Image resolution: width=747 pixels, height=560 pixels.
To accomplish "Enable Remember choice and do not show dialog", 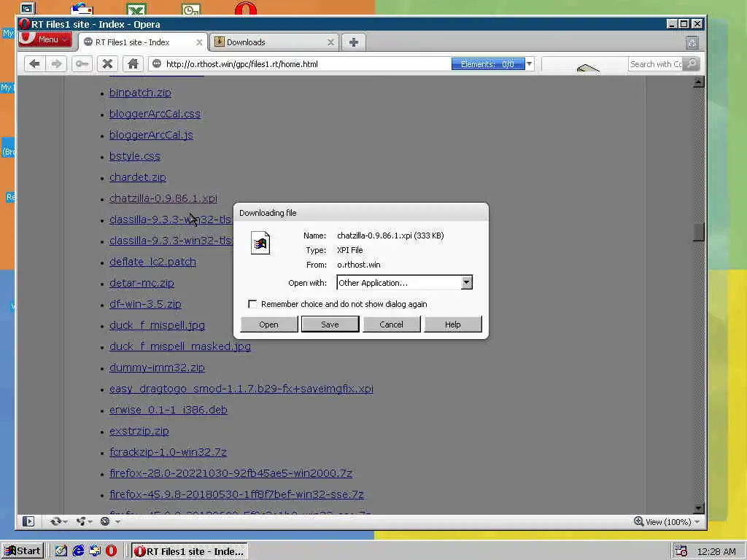I will [x=252, y=304].
